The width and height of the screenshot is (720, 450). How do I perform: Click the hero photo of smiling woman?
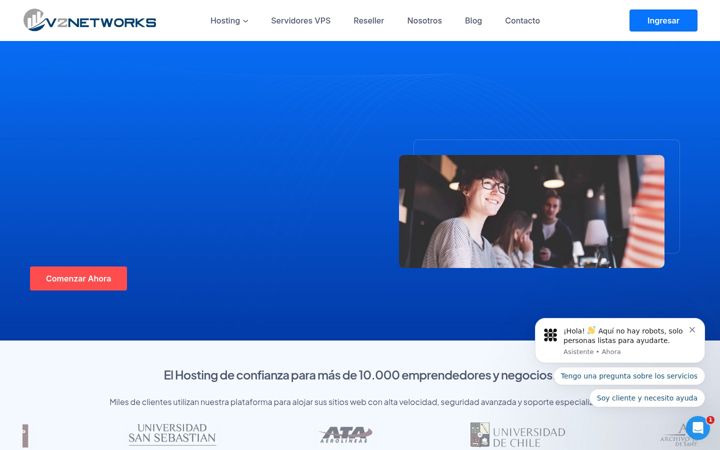pos(531,211)
